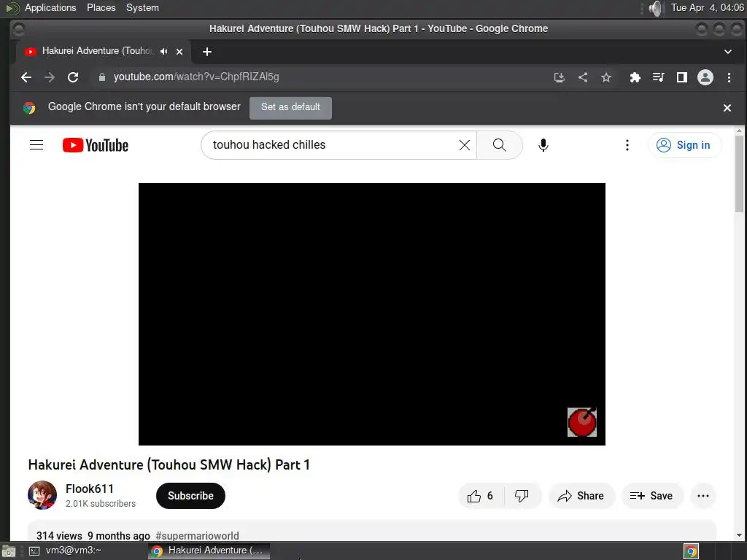Viewport: 747px width, 560px height.
Task: Click the browser forward arrow
Action: pyautogui.click(x=50, y=77)
